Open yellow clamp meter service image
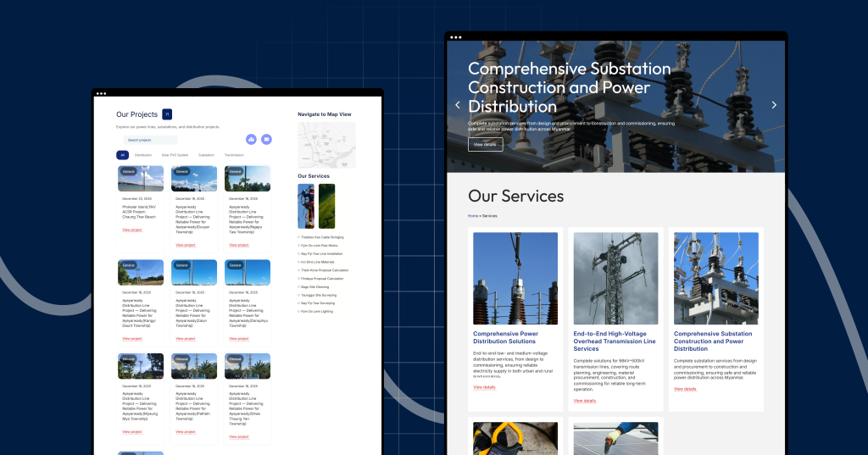The image size is (868, 455). coord(515,438)
